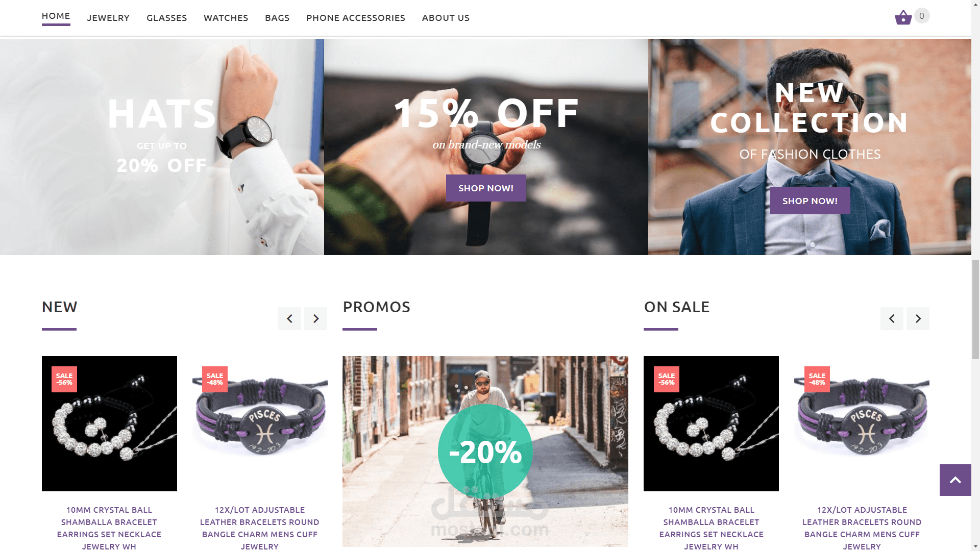Open the Jewelry menu
Screen dimensions: 980x551
[x=108, y=18]
